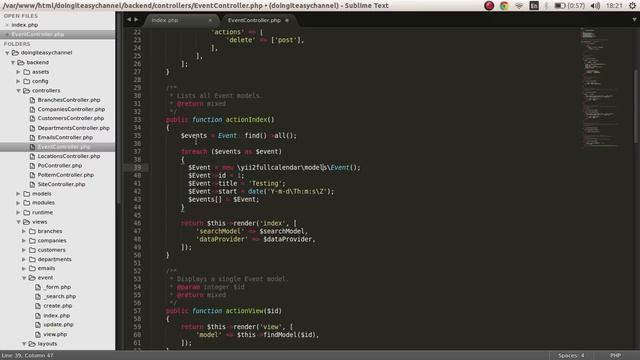Open the battery indicator (0:57)
This screenshot has width=640, height=360.
pos(570,6)
